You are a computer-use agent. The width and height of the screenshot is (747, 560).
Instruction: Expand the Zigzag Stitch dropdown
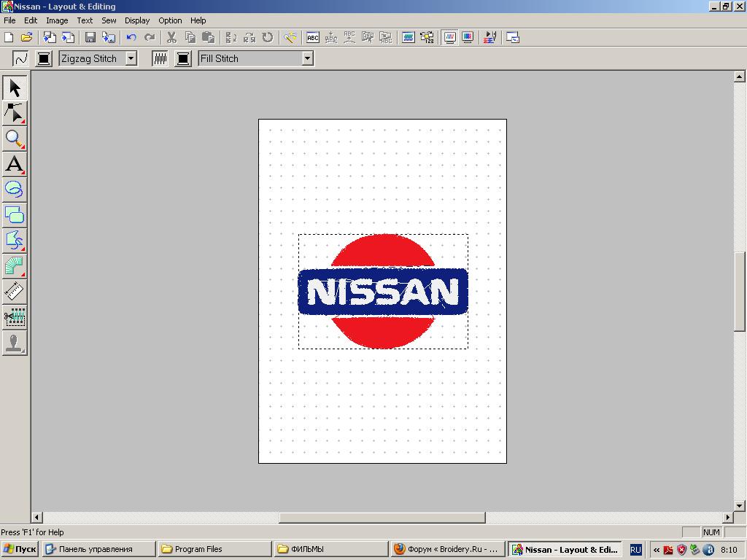pos(131,58)
